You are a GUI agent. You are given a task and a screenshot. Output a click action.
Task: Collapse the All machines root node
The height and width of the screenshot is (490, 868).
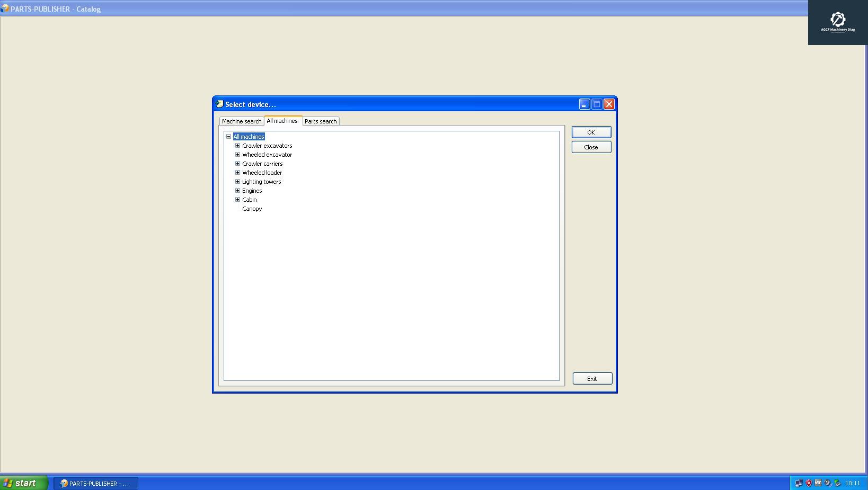(x=228, y=137)
